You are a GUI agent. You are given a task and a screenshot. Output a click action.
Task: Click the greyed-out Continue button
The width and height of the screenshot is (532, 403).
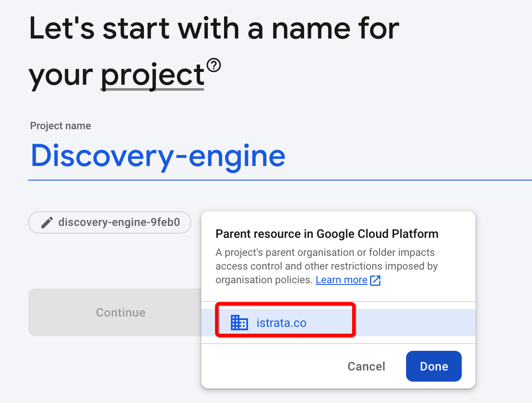tap(120, 312)
